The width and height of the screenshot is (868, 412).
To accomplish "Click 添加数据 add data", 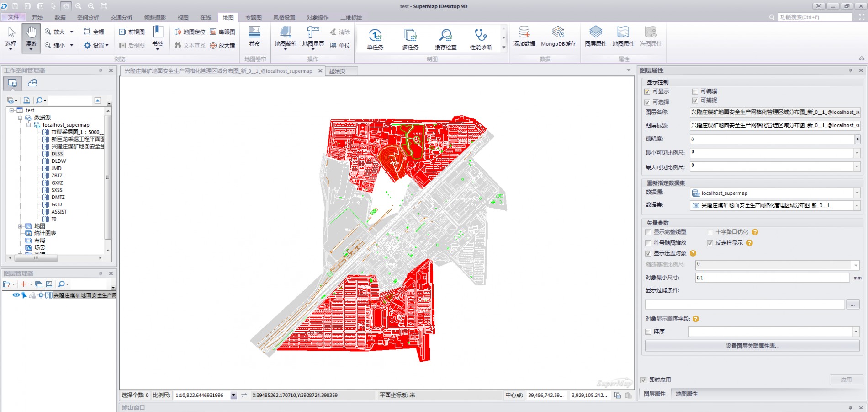I will [524, 37].
